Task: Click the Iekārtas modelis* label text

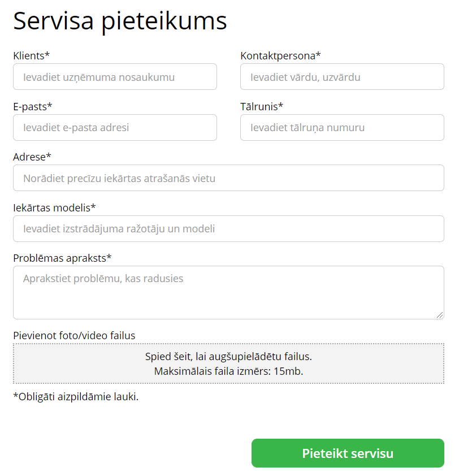Action: click(54, 207)
